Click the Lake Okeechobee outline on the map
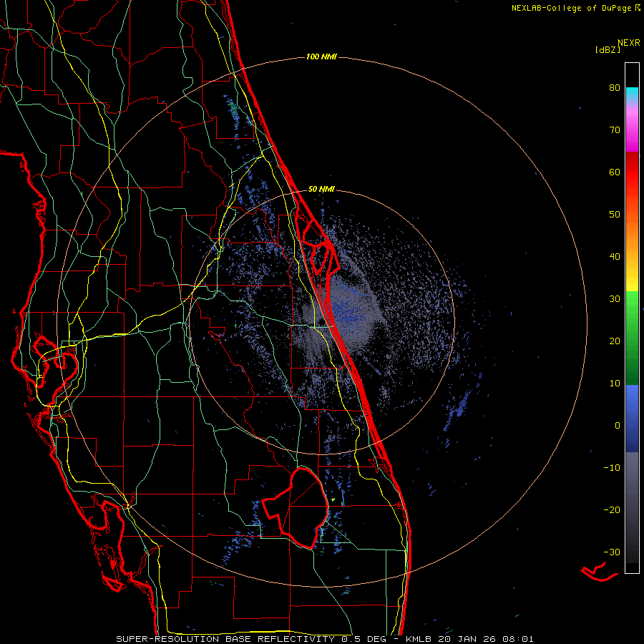This screenshot has height=644, width=644. click(x=296, y=508)
